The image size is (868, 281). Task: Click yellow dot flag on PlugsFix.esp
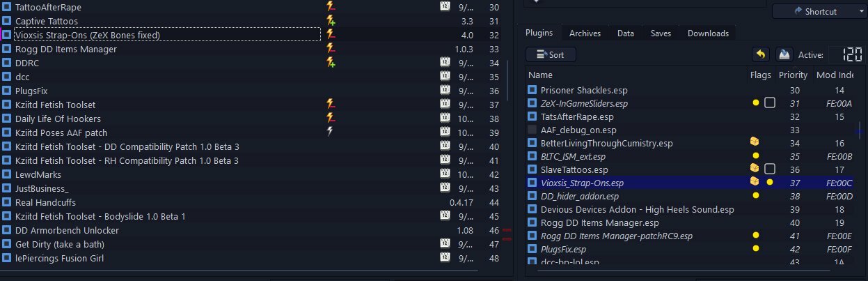(756, 249)
